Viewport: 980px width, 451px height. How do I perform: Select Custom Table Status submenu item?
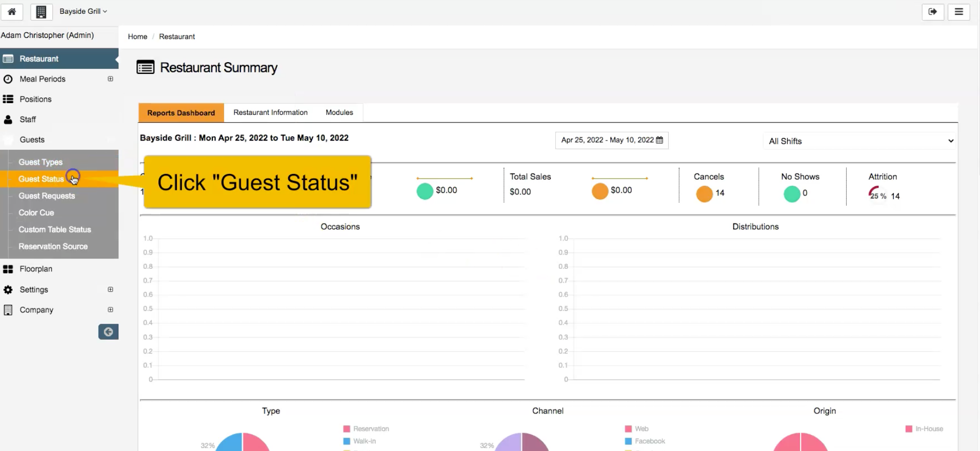[54, 229]
